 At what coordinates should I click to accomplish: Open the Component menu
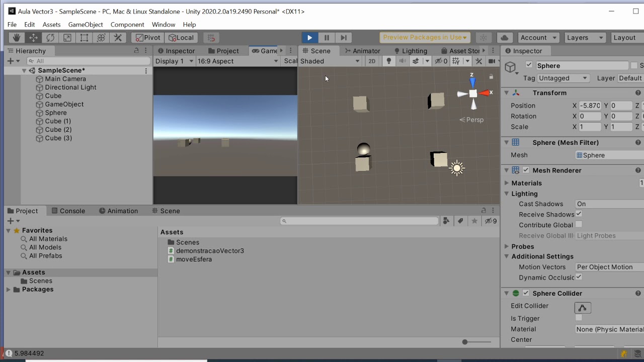(x=127, y=25)
